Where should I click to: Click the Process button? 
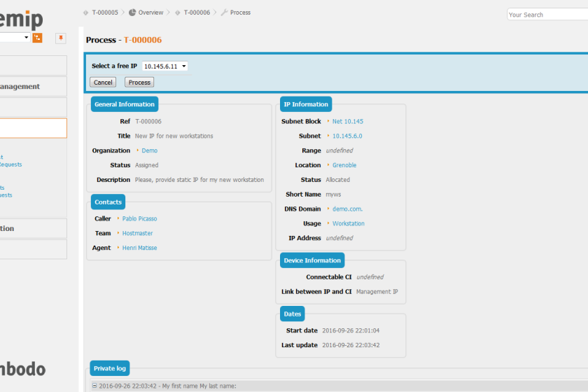click(139, 82)
